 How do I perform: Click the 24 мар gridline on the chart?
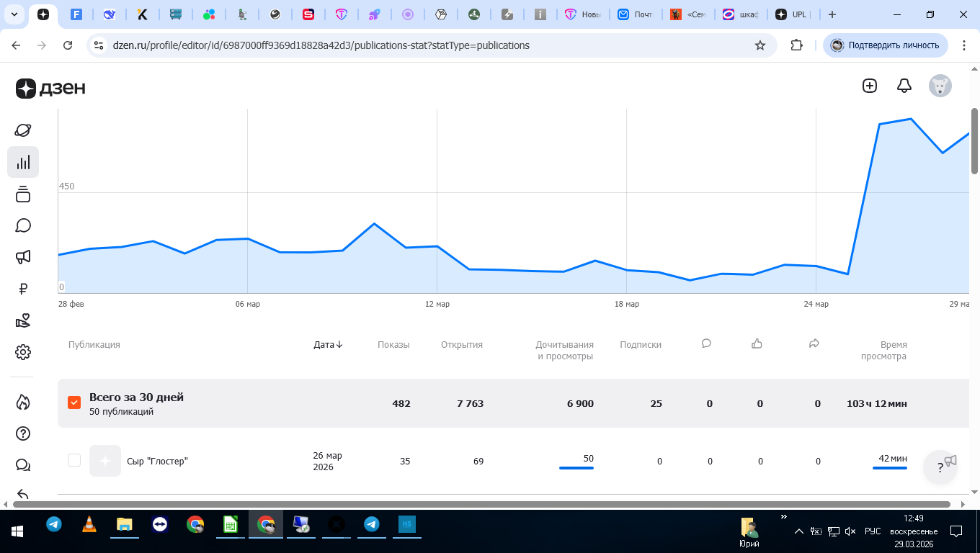tap(816, 201)
